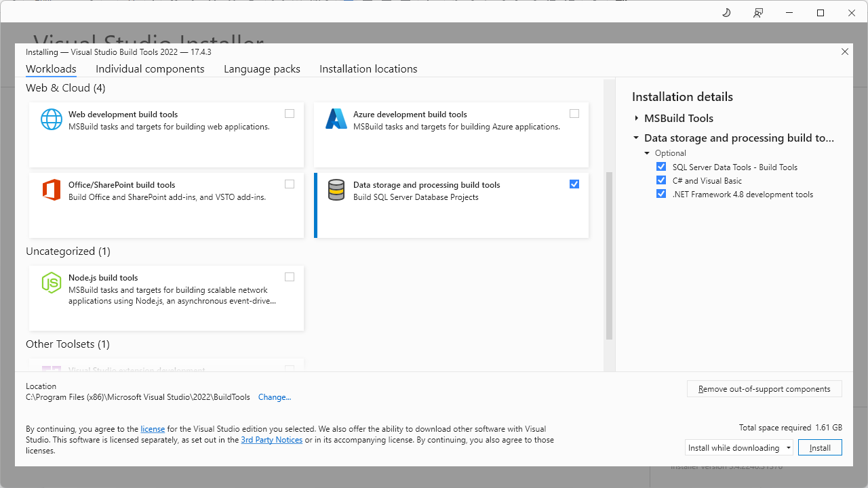Switch to the Workloads tab

coord(51,69)
